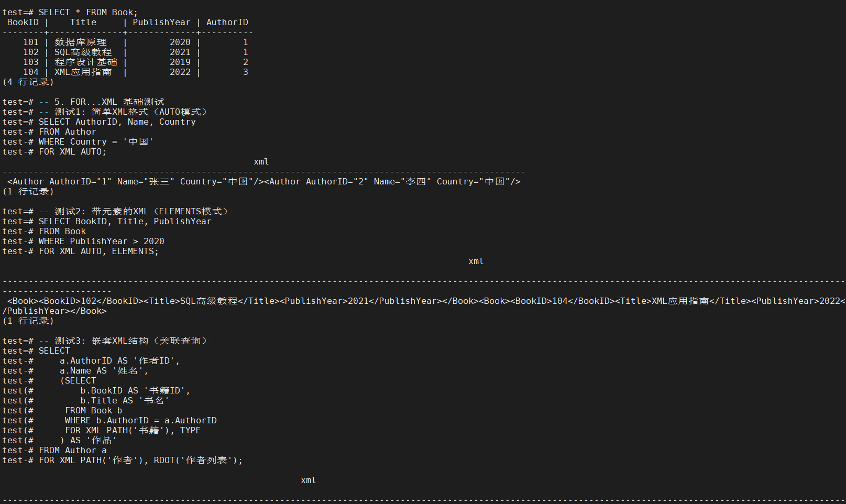
Task: Click the line 'WHERE b.AuthorID = a.AuthorID'
Action: coord(140,420)
